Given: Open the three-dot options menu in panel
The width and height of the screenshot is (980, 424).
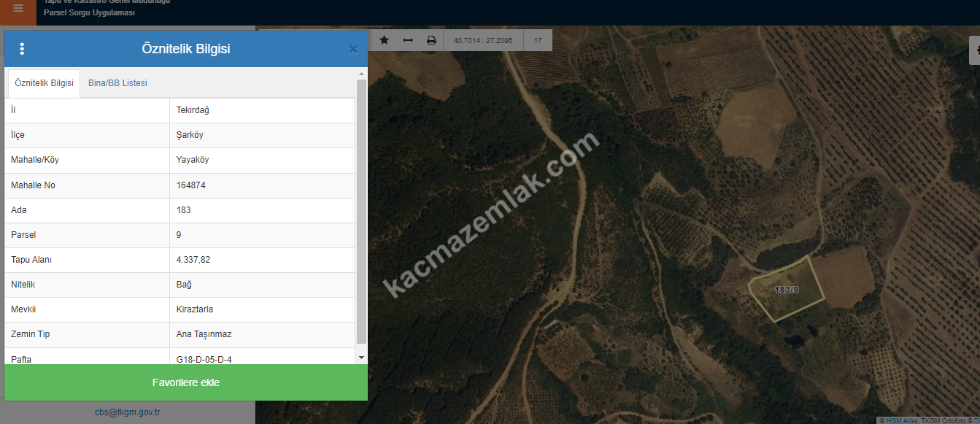Looking at the screenshot, I should [x=22, y=49].
